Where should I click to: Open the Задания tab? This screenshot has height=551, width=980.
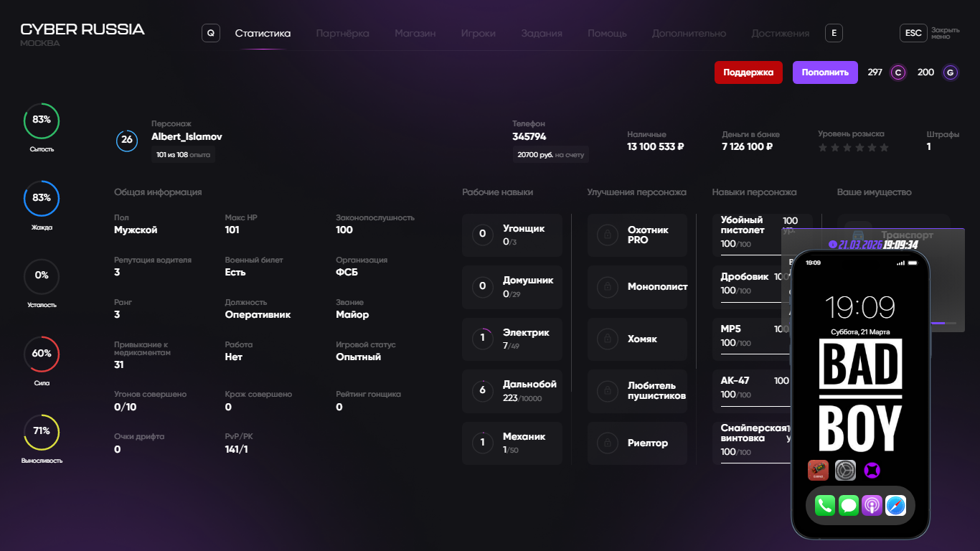541,33
